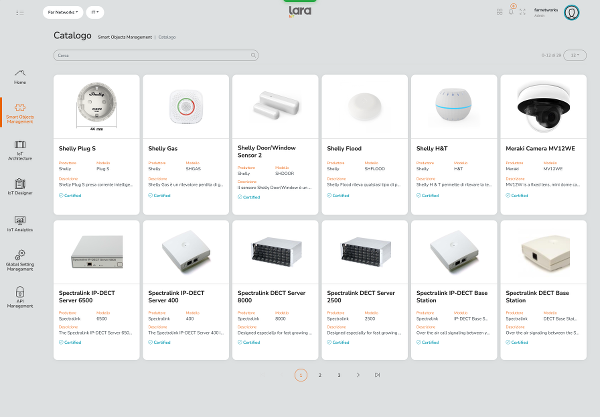This screenshot has height=417, width=600.
Task: Click the Shelly Flood title
Action: click(344, 148)
